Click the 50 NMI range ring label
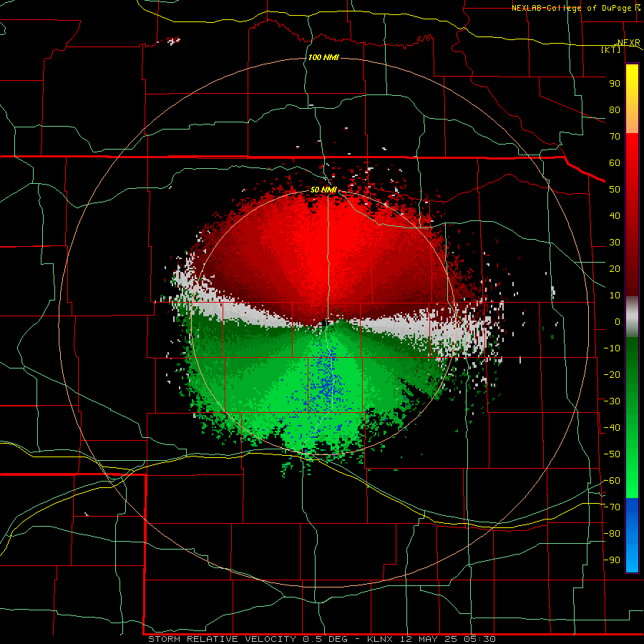 pos(323,190)
